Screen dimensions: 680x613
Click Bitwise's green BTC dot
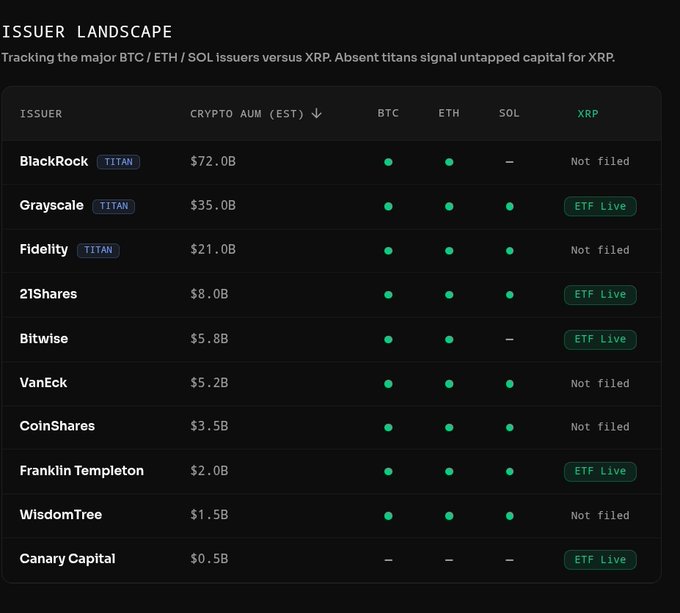click(x=388, y=339)
